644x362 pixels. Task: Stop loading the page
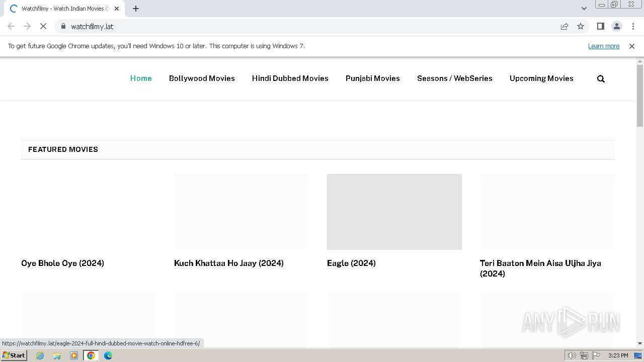(43, 26)
